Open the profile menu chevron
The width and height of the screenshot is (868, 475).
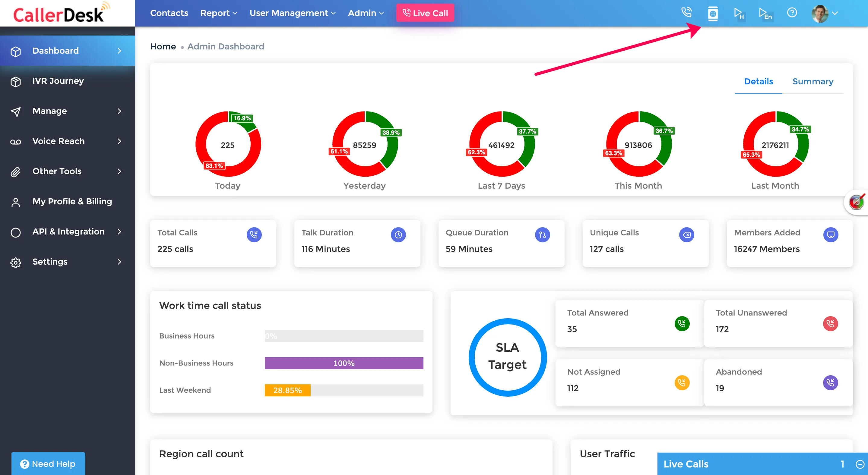click(x=835, y=14)
